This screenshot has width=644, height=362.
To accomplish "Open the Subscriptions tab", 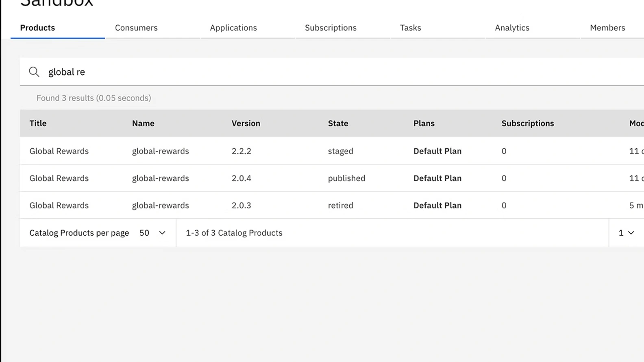I will tap(331, 28).
